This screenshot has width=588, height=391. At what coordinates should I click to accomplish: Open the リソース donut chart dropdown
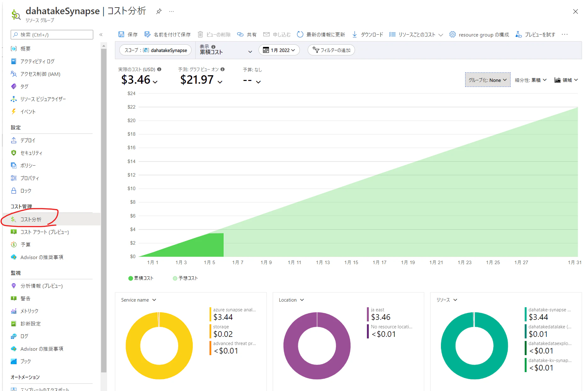[447, 300]
